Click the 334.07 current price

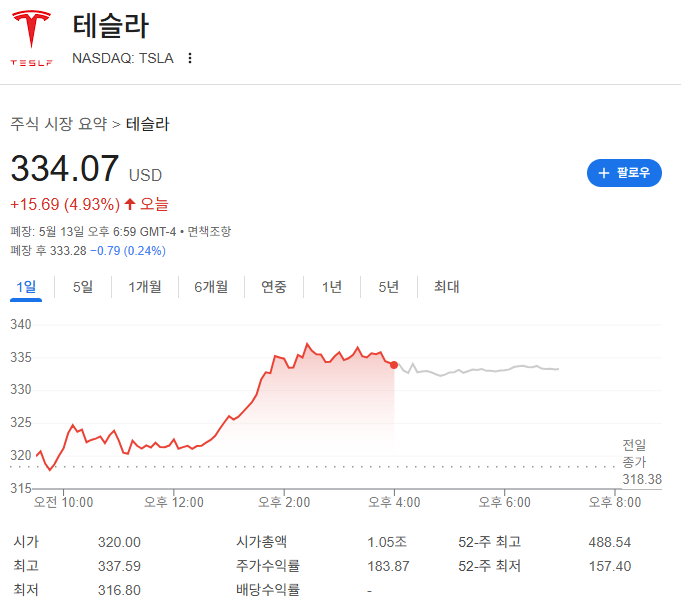(64, 168)
